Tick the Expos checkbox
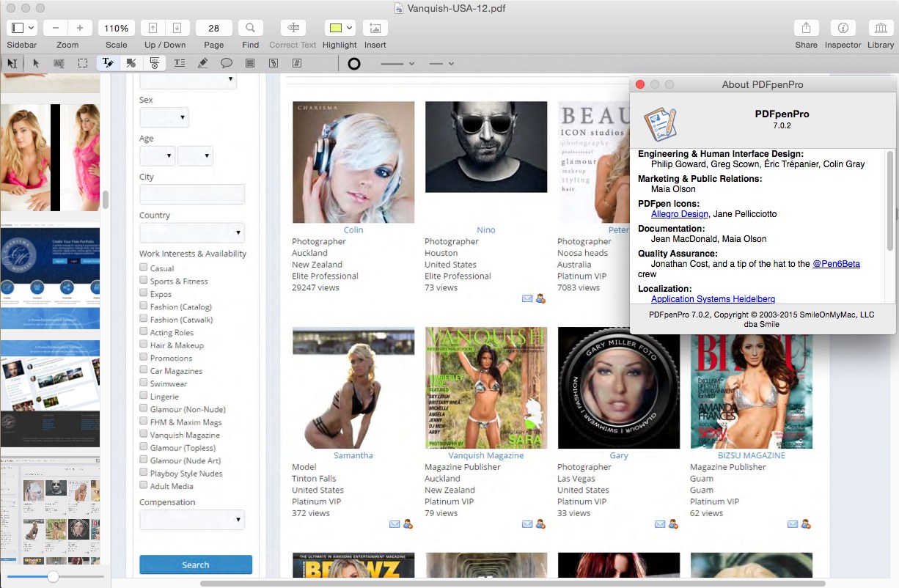 coord(144,293)
